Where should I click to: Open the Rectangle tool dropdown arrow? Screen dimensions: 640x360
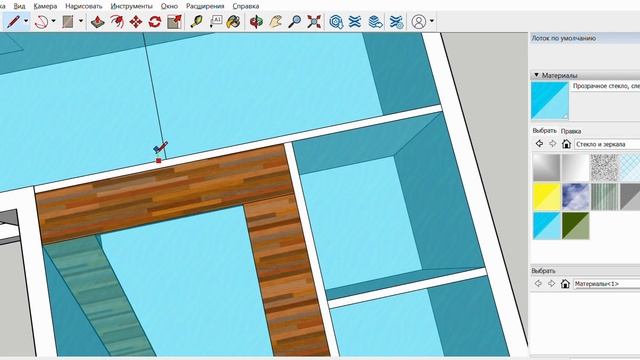80,21
